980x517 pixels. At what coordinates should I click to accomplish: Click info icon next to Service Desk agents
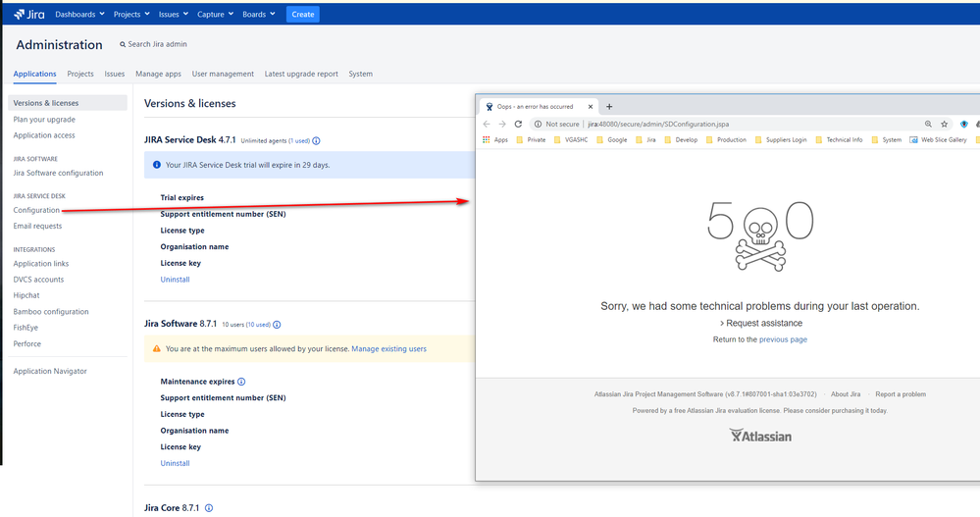pos(316,140)
